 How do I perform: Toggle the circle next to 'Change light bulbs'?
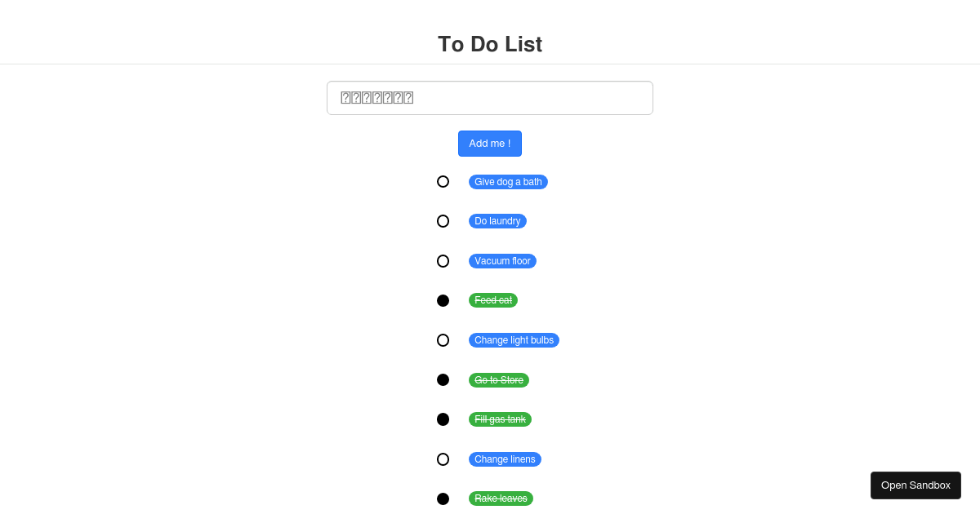click(x=443, y=339)
